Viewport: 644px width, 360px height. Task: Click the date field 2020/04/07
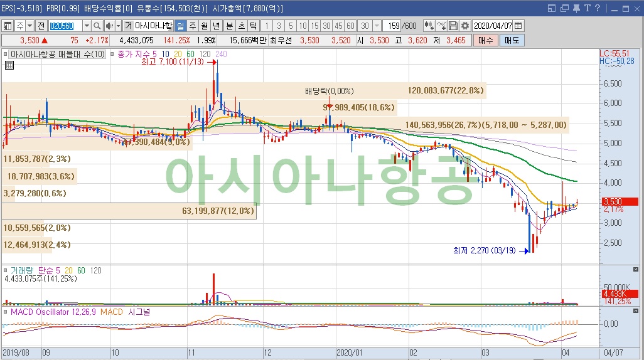(493, 26)
